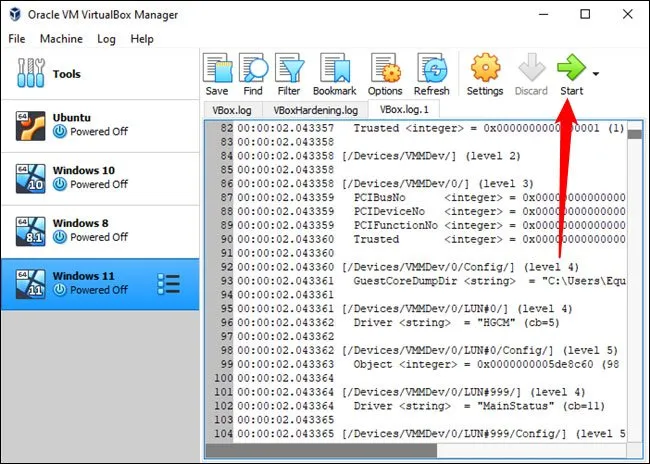Refresh the log with the Refresh icon
Screen dimensions: 650x464
click(432, 72)
